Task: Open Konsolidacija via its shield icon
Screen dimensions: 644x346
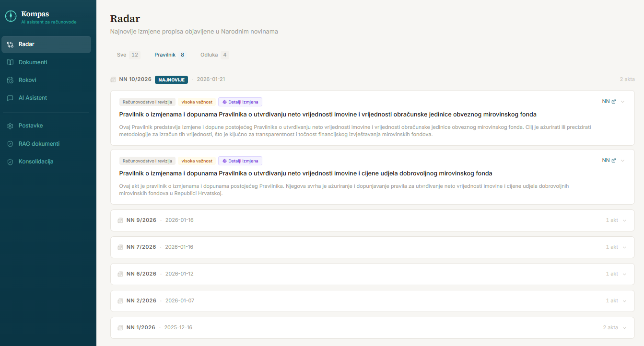Action: point(10,162)
